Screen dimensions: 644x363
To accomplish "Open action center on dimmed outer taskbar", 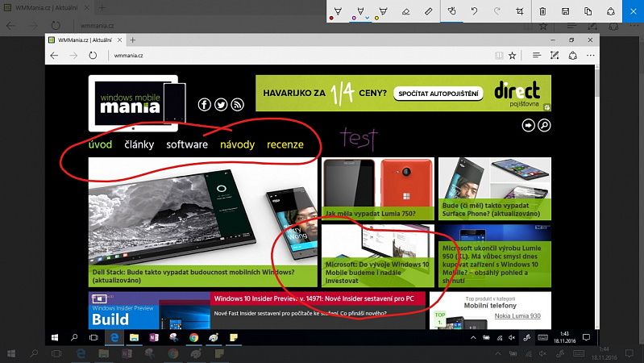I will tap(629, 354).
